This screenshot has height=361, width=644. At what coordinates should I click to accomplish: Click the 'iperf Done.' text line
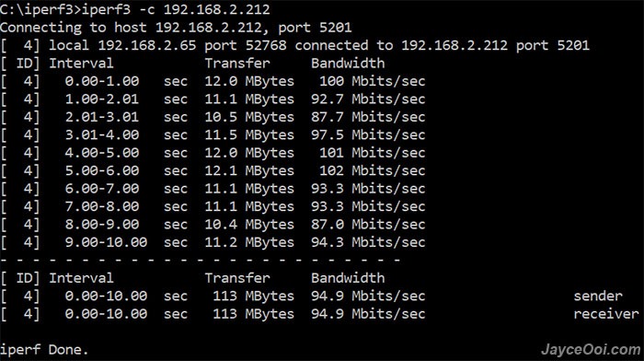[x=44, y=350]
